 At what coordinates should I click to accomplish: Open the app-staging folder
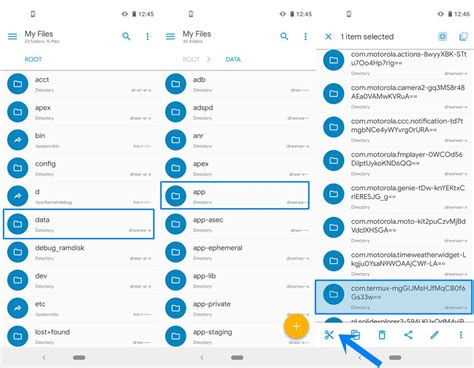237,336
